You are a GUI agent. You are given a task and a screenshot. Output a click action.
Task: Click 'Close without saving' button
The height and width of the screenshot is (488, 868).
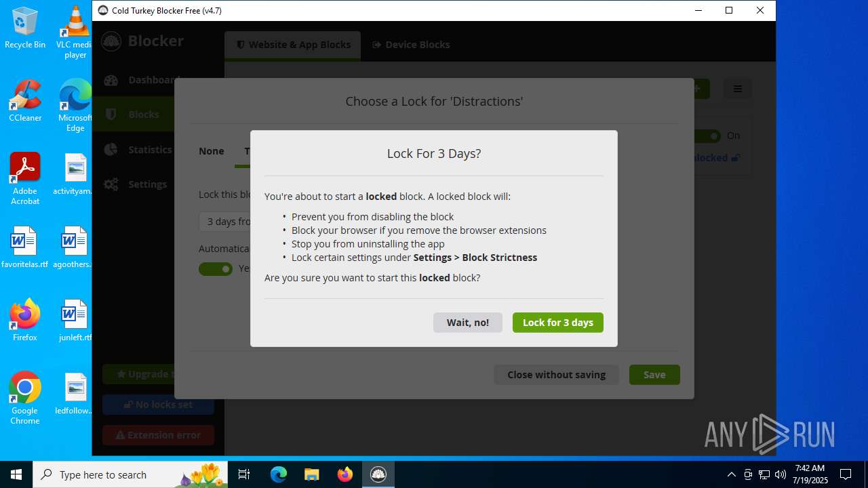click(556, 375)
